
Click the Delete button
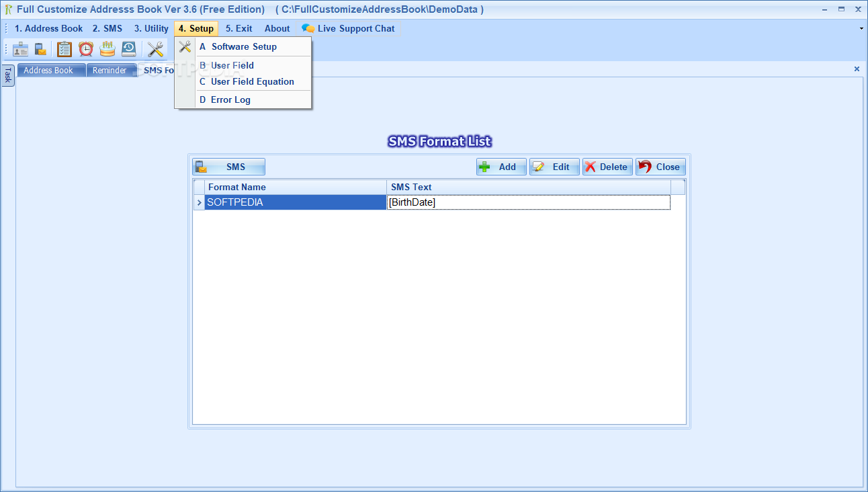point(607,167)
